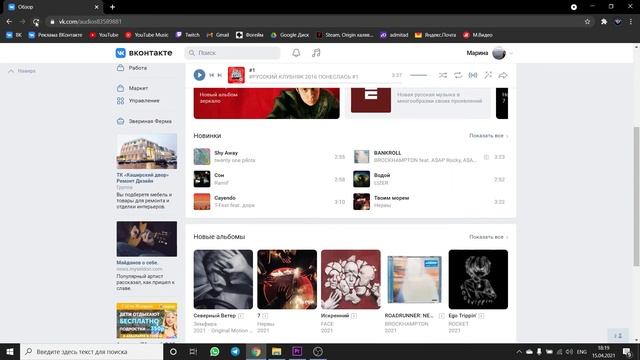
Task: Show all Новинки tracks
Action: pos(488,136)
